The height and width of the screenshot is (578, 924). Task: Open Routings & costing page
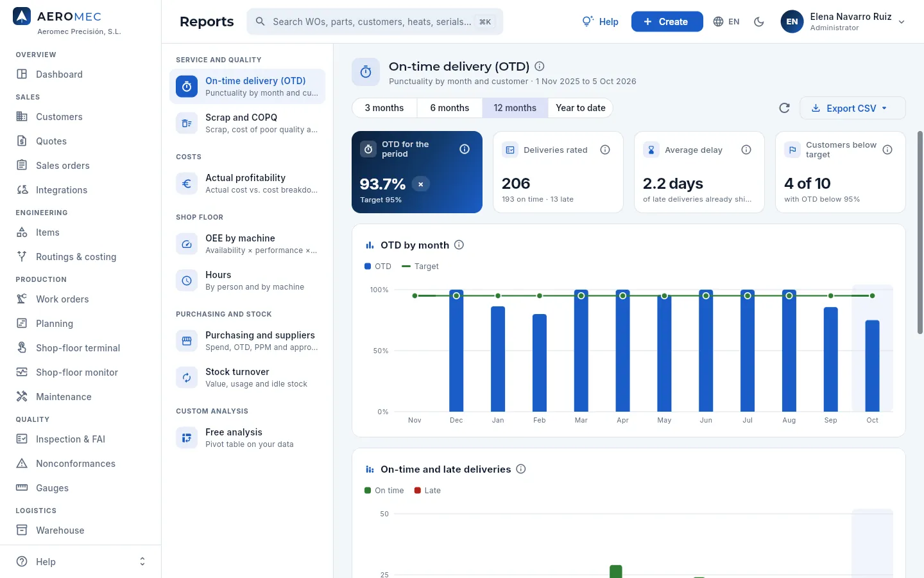(80, 256)
